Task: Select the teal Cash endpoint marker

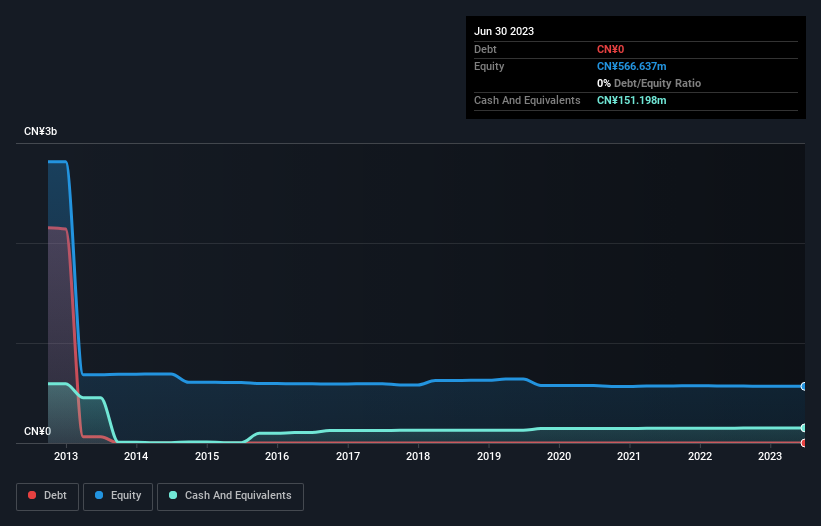Action: [x=804, y=428]
